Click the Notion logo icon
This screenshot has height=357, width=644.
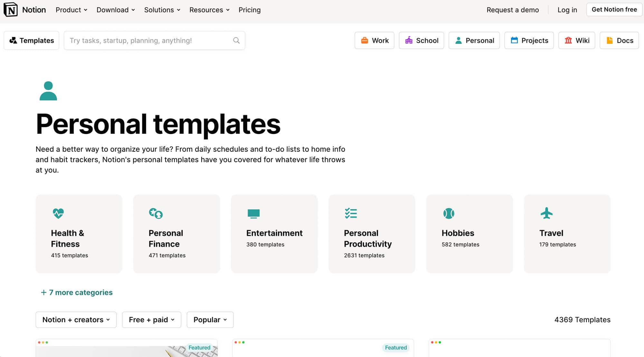[11, 10]
